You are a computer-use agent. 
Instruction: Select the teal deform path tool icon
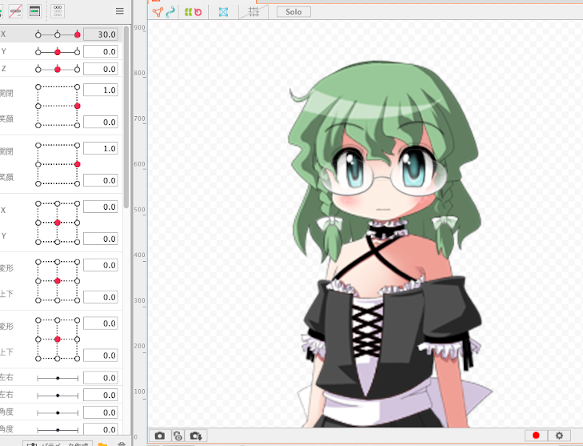point(170,12)
